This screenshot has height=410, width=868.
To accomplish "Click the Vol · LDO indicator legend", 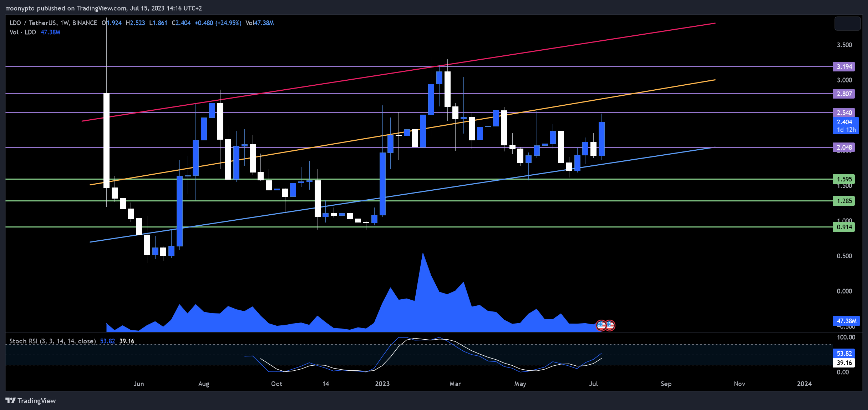I will [x=23, y=32].
